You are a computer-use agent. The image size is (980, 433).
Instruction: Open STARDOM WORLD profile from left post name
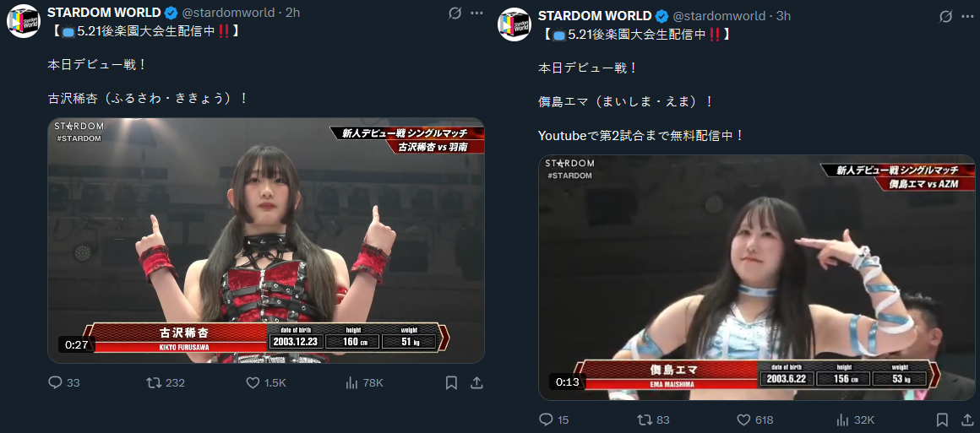coord(105,13)
